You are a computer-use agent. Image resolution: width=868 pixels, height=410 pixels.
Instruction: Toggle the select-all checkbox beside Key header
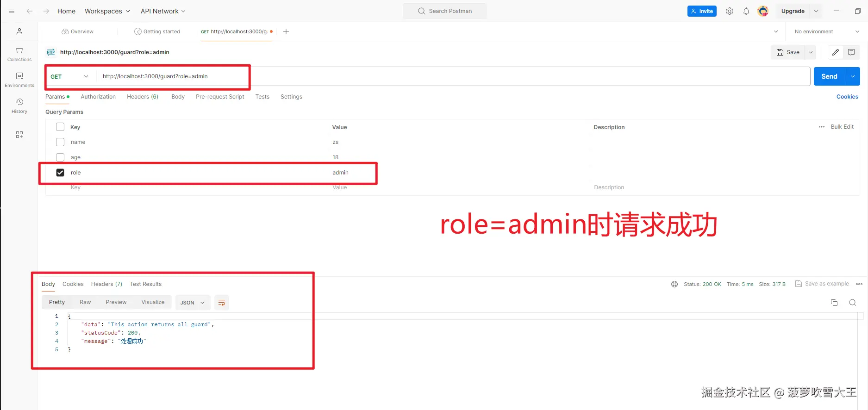point(60,127)
